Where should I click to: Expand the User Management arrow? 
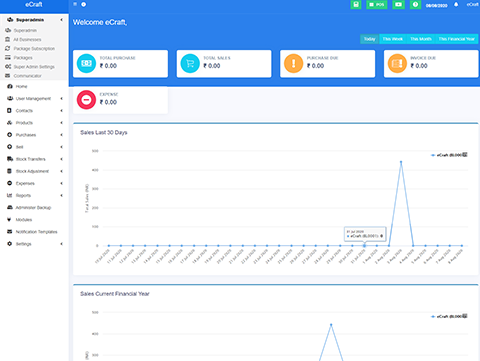click(62, 99)
